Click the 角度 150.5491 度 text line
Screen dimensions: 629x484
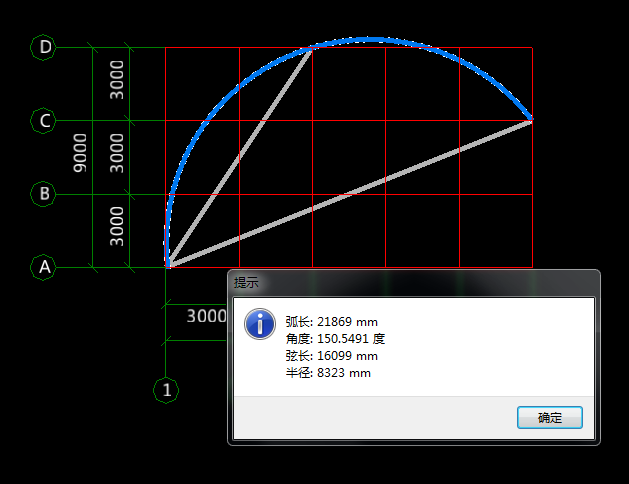click(x=334, y=339)
